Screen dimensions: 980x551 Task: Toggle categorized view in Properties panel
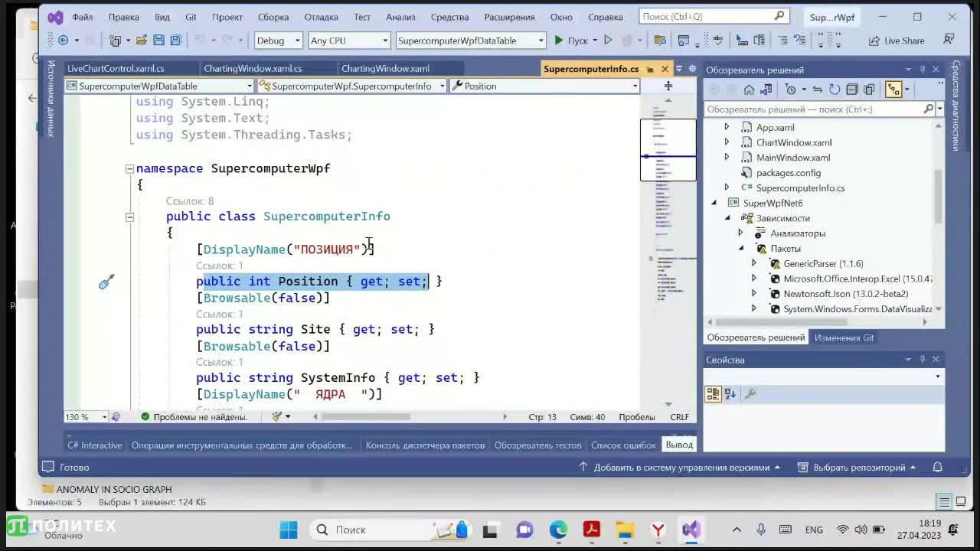[x=714, y=393]
